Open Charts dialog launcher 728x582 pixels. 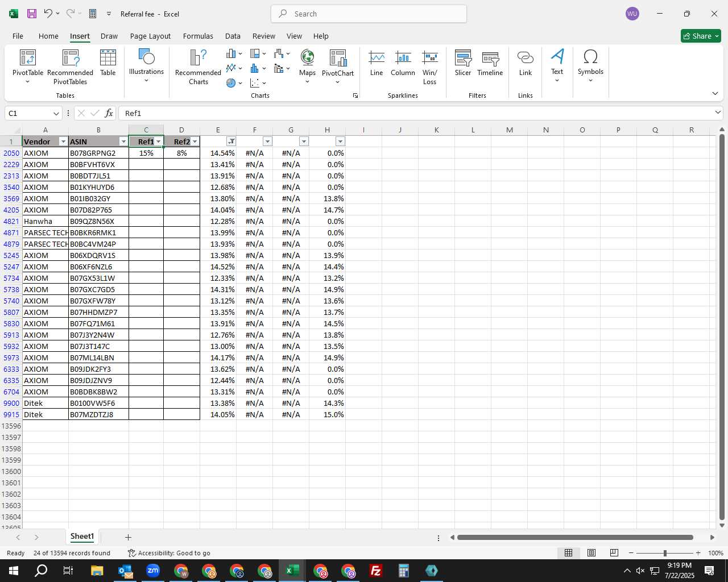pos(355,95)
